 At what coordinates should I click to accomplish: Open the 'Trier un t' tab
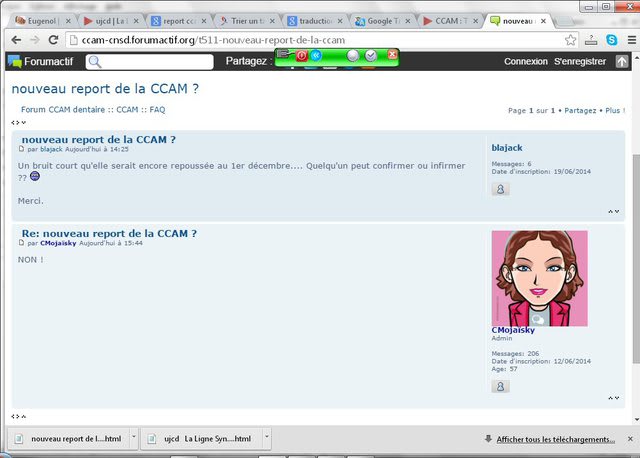(243, 20)
